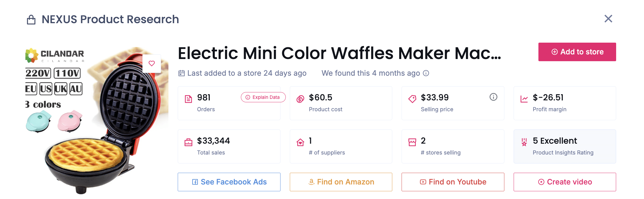
Task: Open Find on Youtube
Action: [453, 182]
